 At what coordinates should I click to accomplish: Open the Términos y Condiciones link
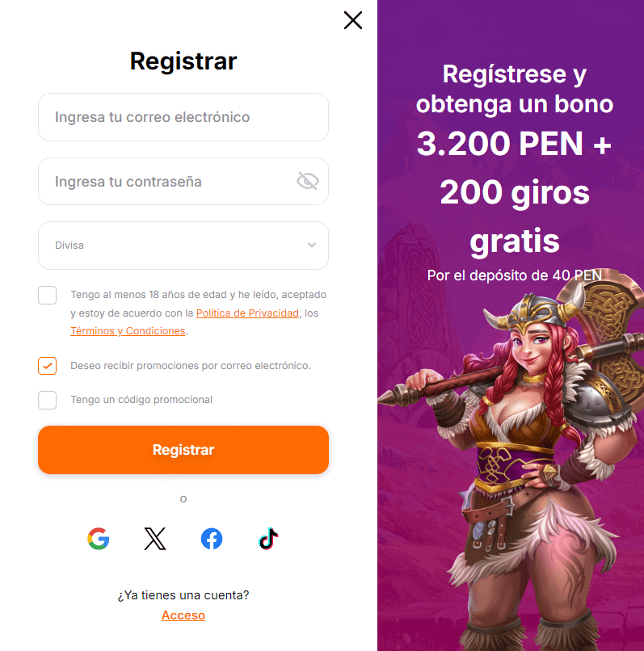click(x=128, y=331)
